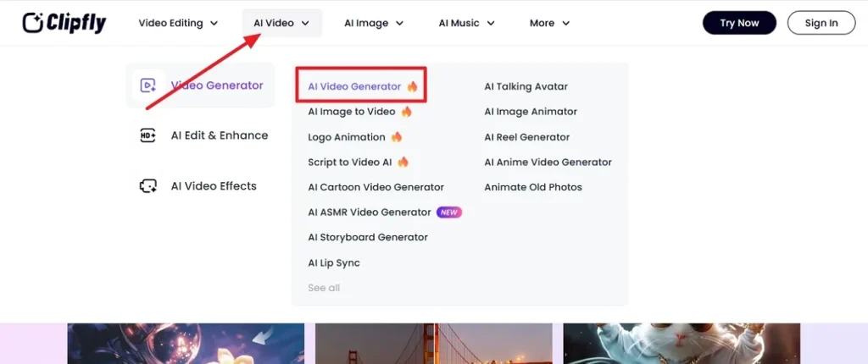Open AI Lip Sync link
This screenshot has width=868, height=364.
click(334, 262)
